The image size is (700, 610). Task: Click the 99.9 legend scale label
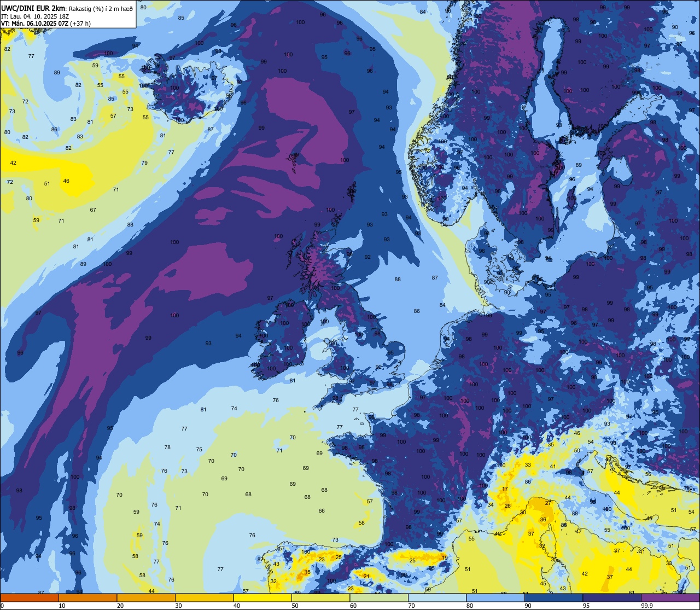point(647,606)
